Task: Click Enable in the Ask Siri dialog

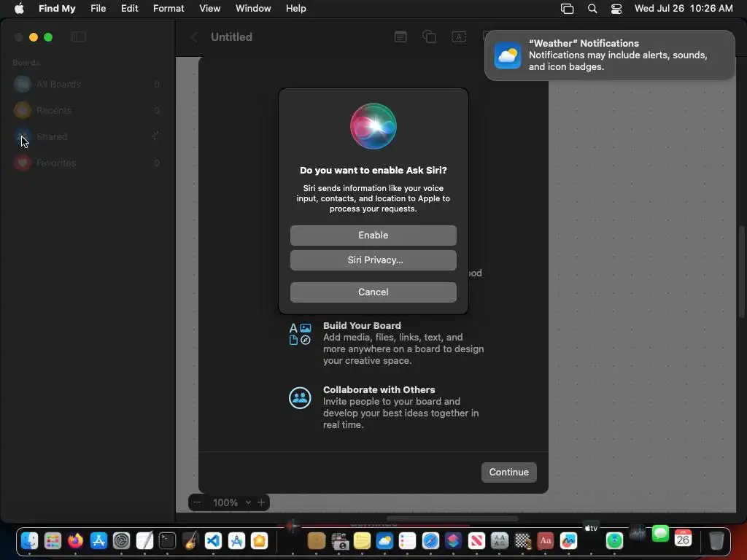Action: pos(373,236)
